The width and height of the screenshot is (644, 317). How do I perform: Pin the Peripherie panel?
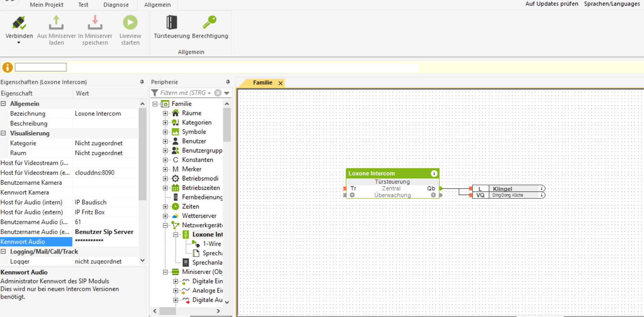point(228,82)
